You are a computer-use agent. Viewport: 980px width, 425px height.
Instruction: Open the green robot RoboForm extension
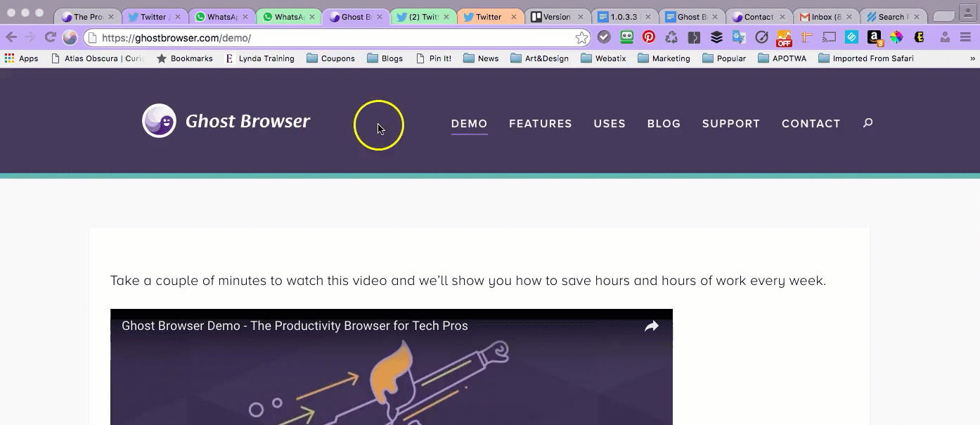626,37
